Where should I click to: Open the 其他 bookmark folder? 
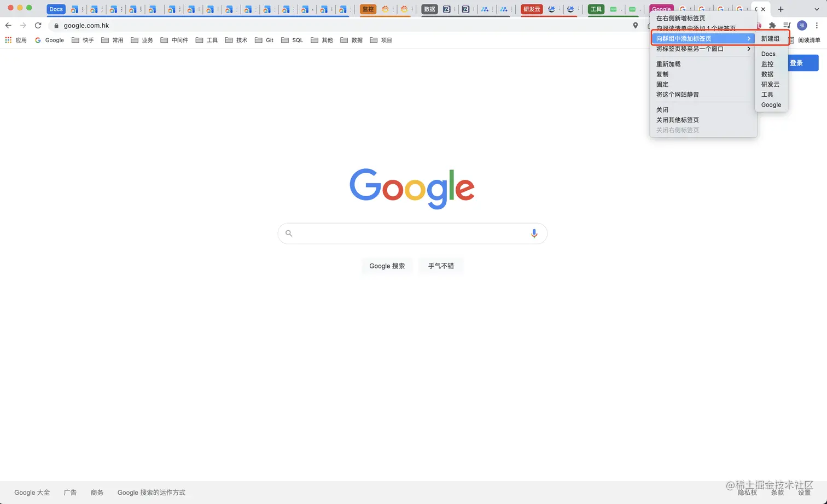[x=322, y=40]
